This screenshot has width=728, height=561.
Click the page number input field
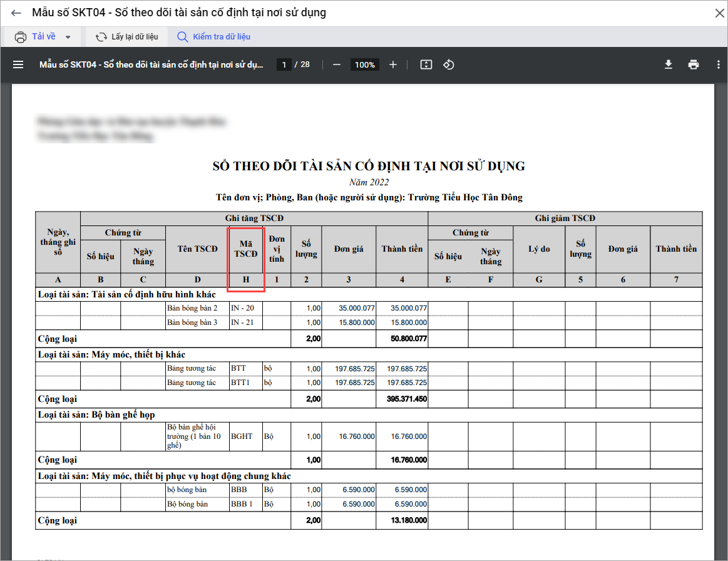[x=284, y=64]
